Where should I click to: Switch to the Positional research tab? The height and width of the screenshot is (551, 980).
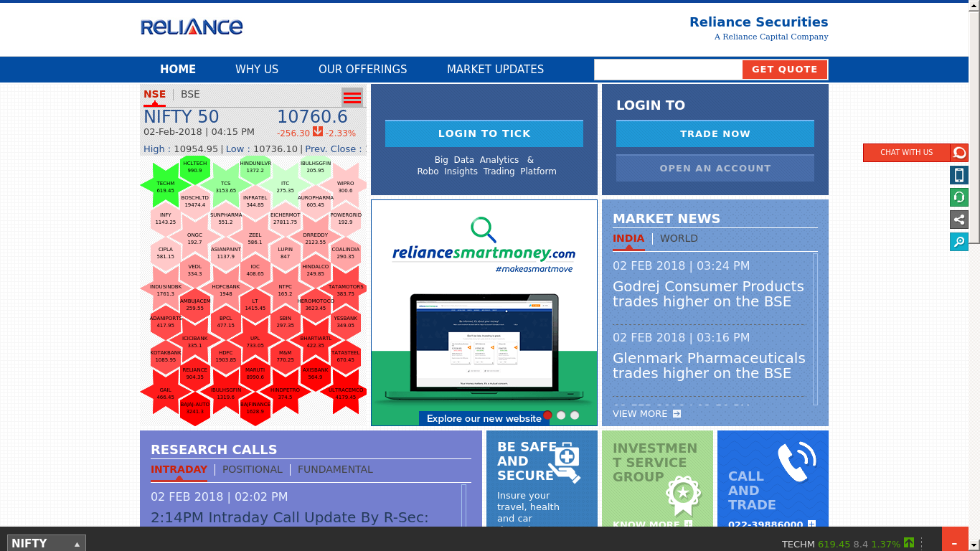[x=252, y=470]
